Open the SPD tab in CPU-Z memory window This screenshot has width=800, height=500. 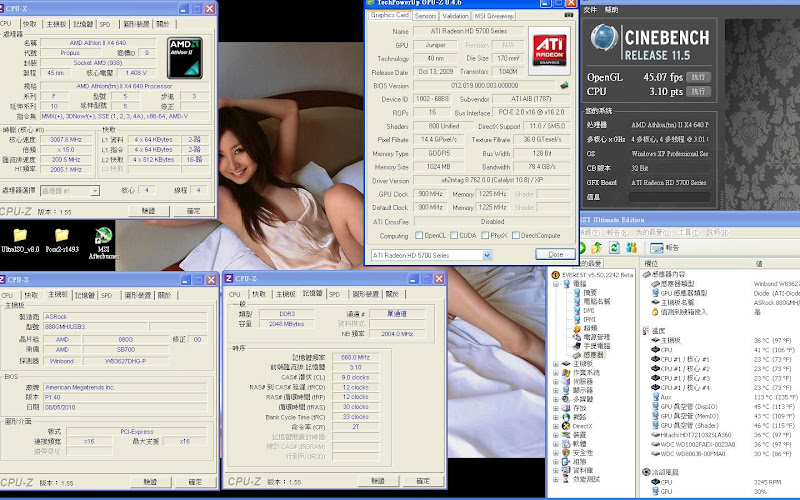tap(334, 294)
